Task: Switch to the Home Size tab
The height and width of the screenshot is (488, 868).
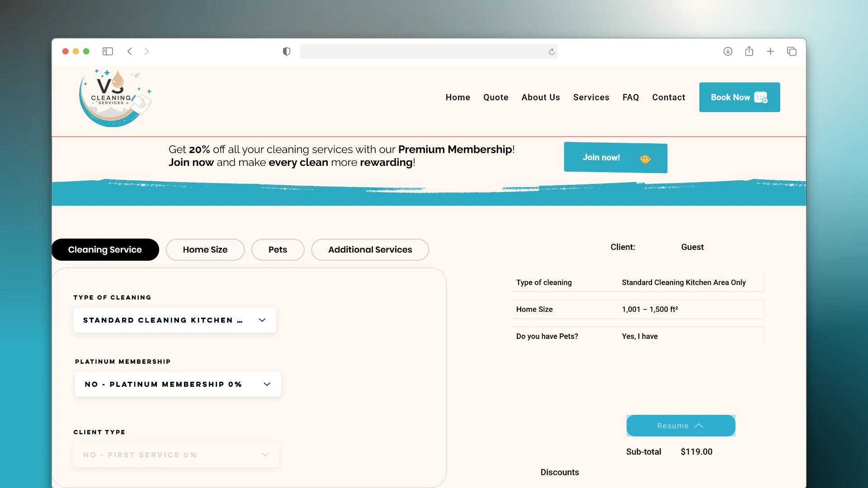Action: [x=205, y=249]
